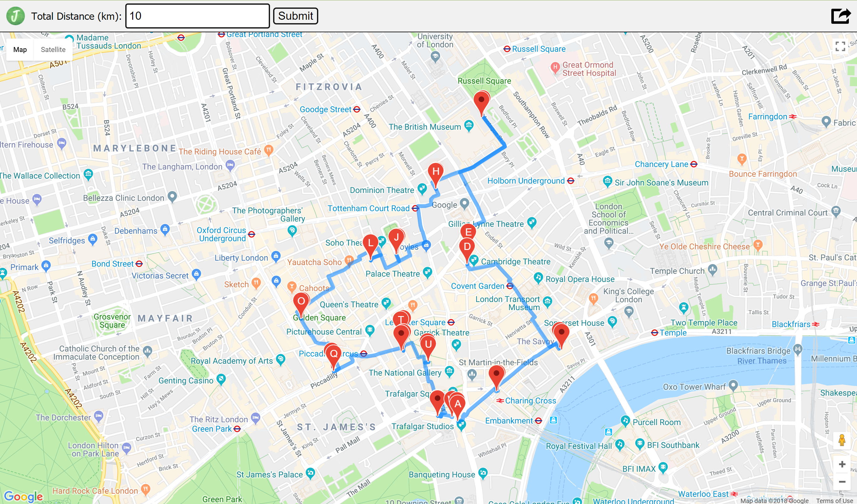Click the red marker labeled Q
This screenshot has height=504, width=857.
coord(334,354)
